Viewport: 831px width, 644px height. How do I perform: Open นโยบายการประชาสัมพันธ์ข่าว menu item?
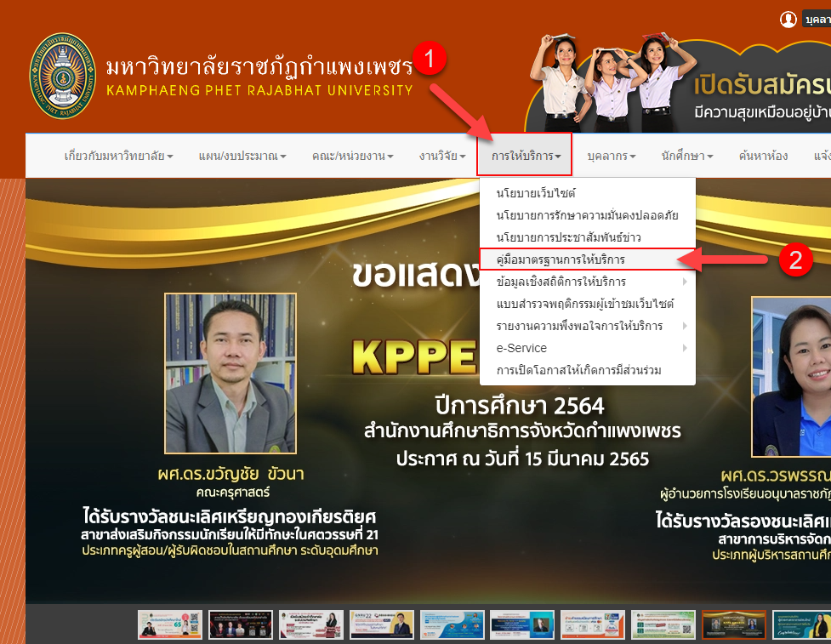[587, 237]
